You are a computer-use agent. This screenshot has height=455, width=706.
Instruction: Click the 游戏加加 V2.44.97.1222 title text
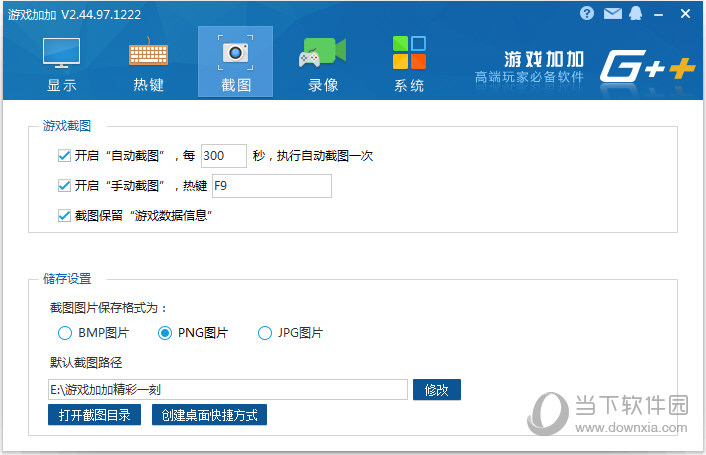74,15
